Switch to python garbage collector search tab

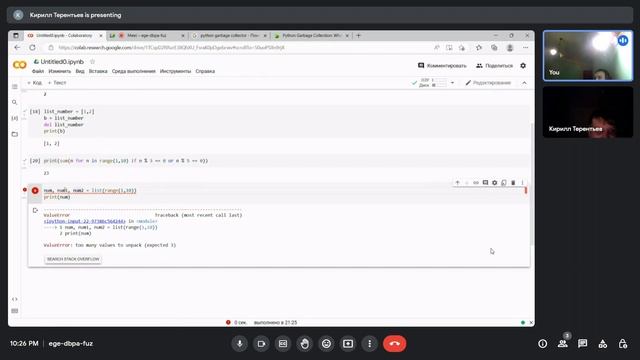[x=229, y=36]
